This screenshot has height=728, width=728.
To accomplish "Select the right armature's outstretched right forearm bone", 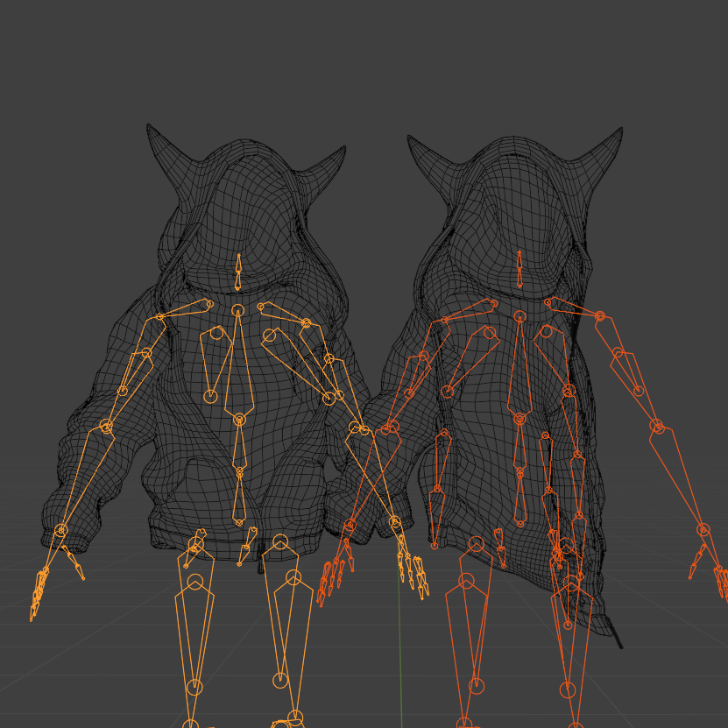I will point(680,477).
